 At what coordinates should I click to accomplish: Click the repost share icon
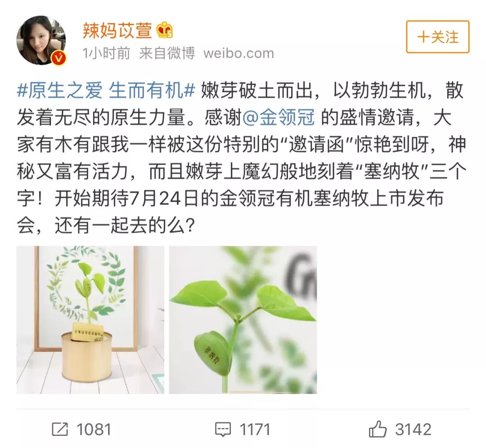pos(59,430)
